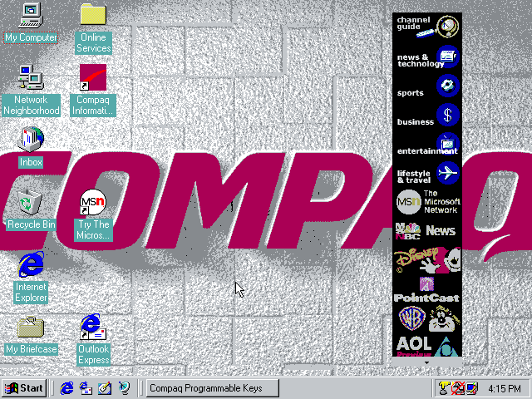Switch to Compaq Programmable Keys taskbar button
The height and width of the screenshot is (399, 532).
coord(213,388)
